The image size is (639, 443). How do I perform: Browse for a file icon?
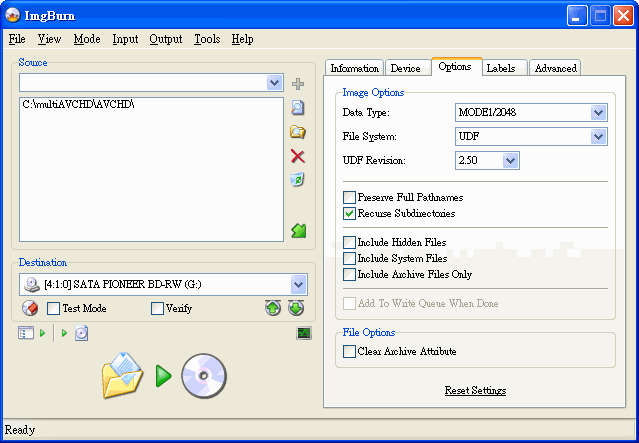pyautogui.click(x=298, y=108)
